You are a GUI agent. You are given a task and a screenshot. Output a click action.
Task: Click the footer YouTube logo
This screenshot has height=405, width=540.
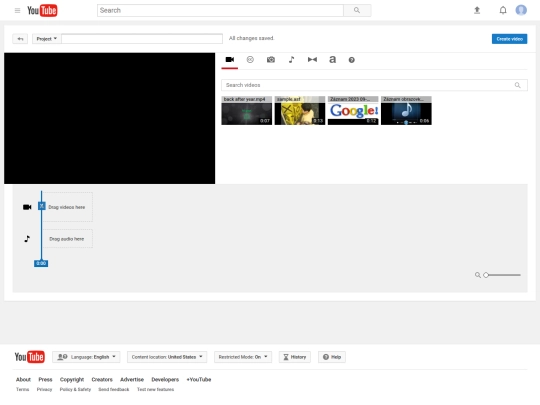(x=29, y=357)
